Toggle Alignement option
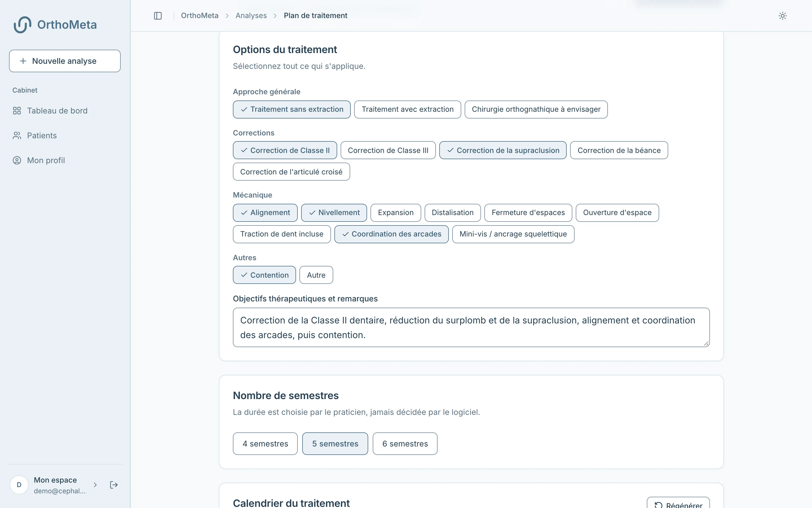 265,213
